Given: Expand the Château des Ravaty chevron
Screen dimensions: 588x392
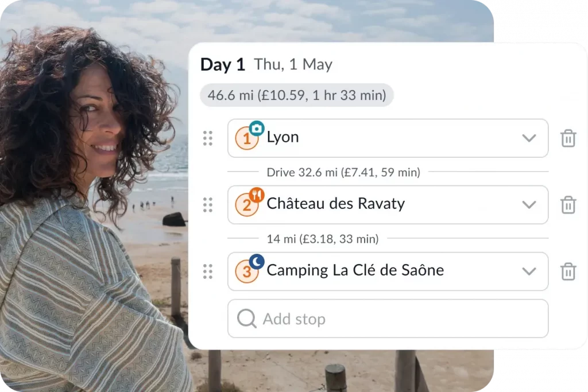Looking at the screenshot, I should [529, 205].
